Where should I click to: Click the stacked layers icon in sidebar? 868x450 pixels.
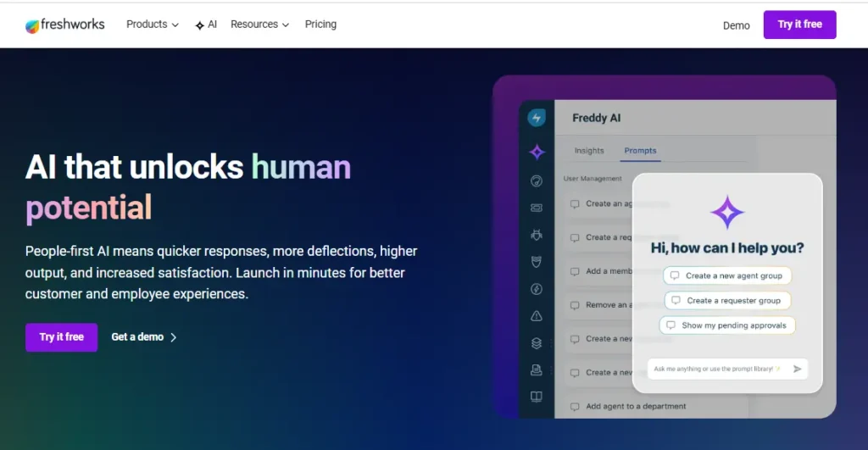point(537,343)
